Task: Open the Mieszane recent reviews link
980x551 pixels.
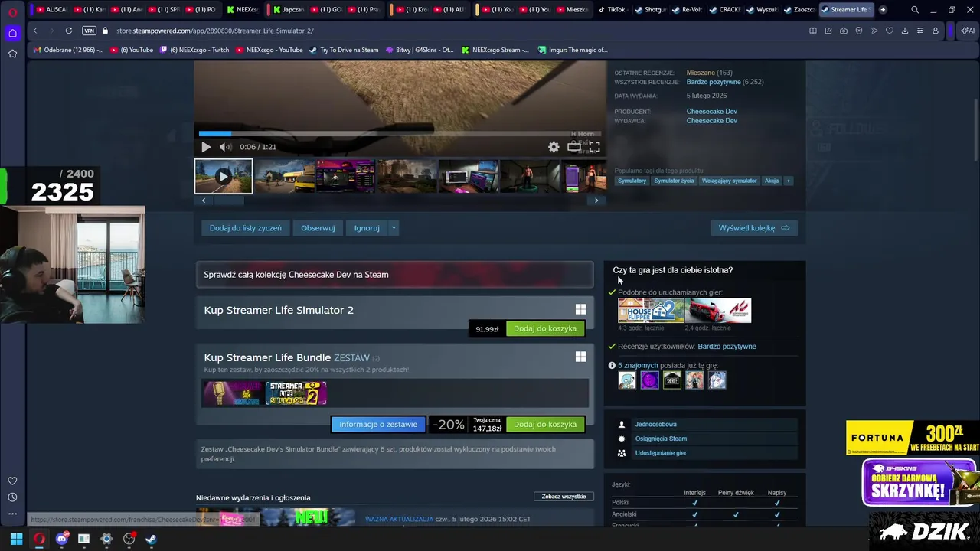Action: (701, 73)
